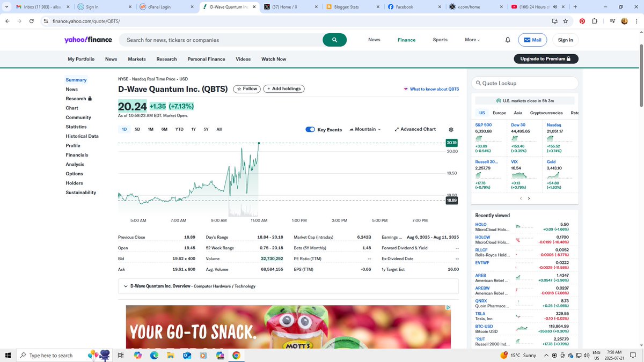The image size is (644, 362).
Task: Mute the YouTube tab audio icon
Action: pyautogui.click(x=554, y=7)
